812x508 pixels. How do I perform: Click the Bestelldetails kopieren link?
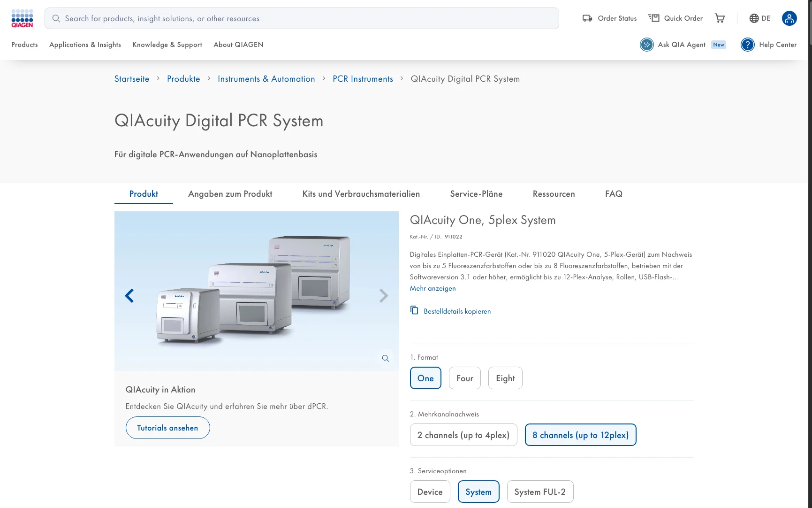(x=457, y=311)
